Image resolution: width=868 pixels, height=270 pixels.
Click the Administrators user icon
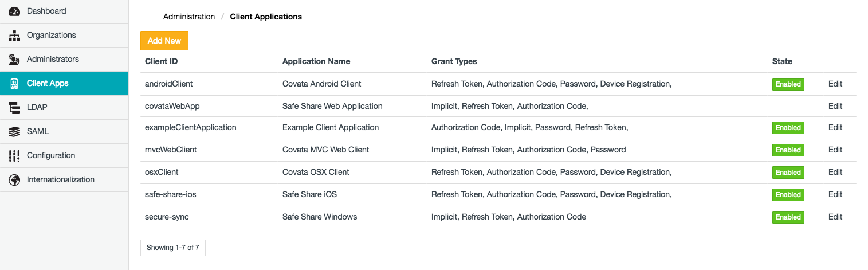[14, 60]
